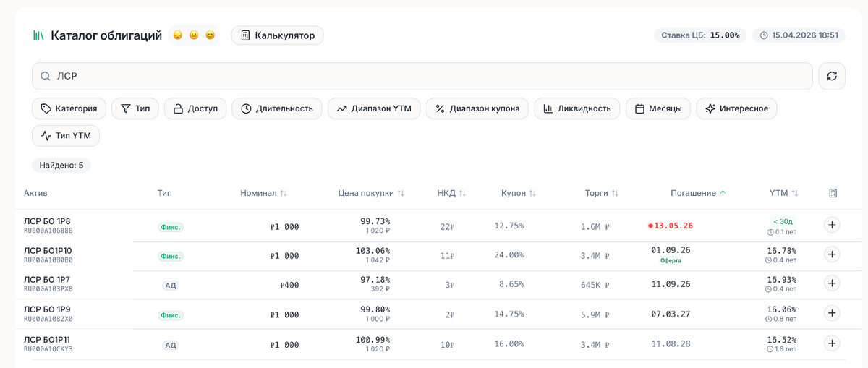The height and width of the screenshot is (368, 868).
Task: Click the 5.9M ₽ trading volume
Action: [595, 314]
